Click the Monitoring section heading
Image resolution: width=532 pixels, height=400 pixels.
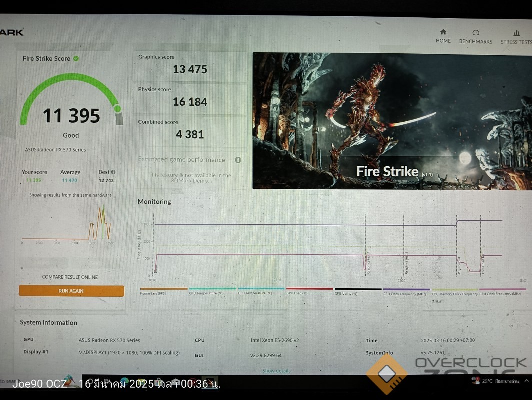click(x=154, y=201)
